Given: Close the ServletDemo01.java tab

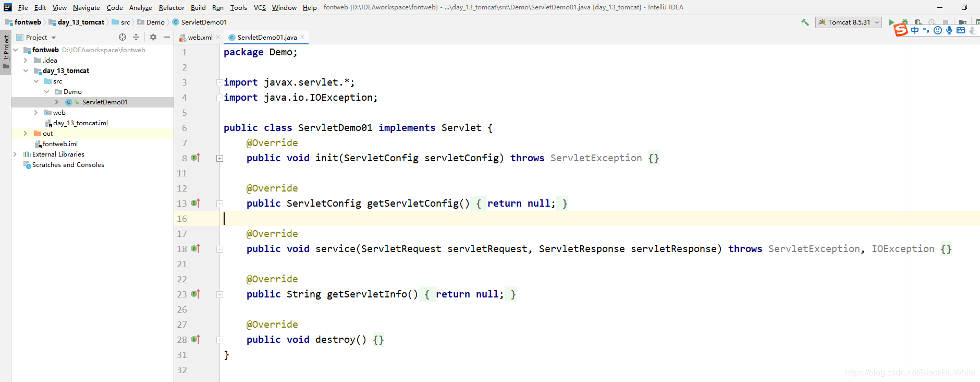Looking at the screenshot, I should pos(302,38).
